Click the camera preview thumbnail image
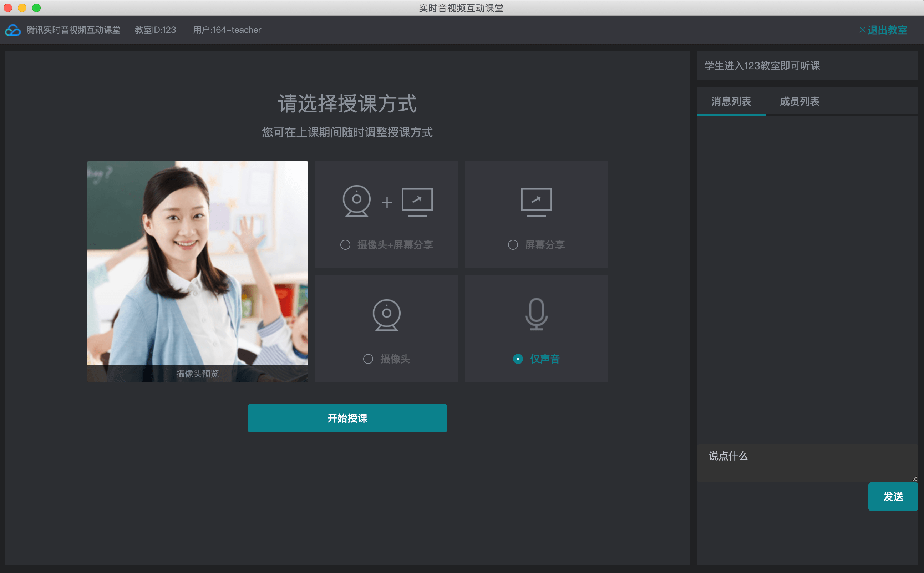Image resolution: width=924 pixels, height=573 pixels. click(197, 265)
